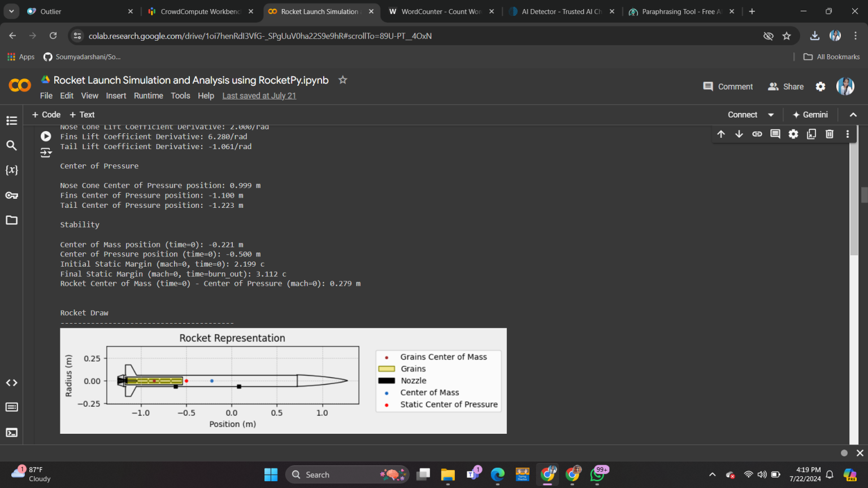This screenshot has width=868, height=488.
Task: Delete the current cell
Action: (829, 134)
